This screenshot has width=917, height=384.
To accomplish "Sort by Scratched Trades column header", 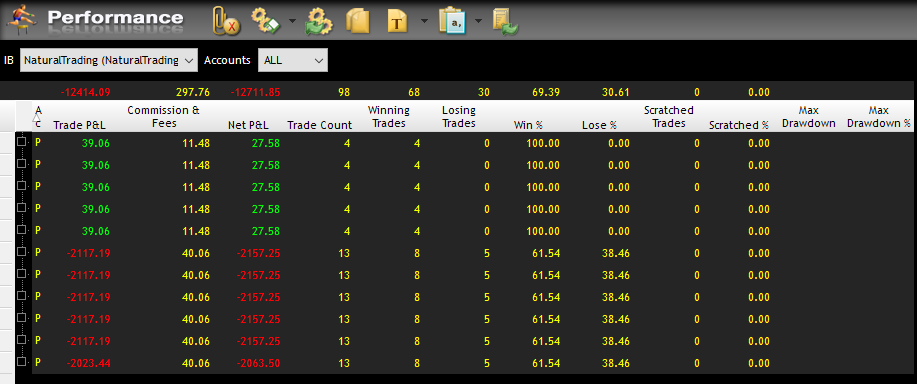I will [668, 116].
